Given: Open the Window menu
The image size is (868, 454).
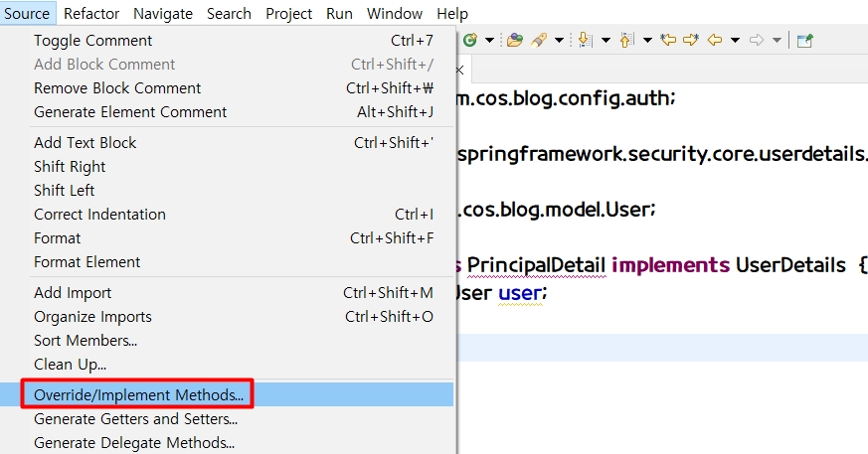Looking at the screenshot, I should point(395,13).
